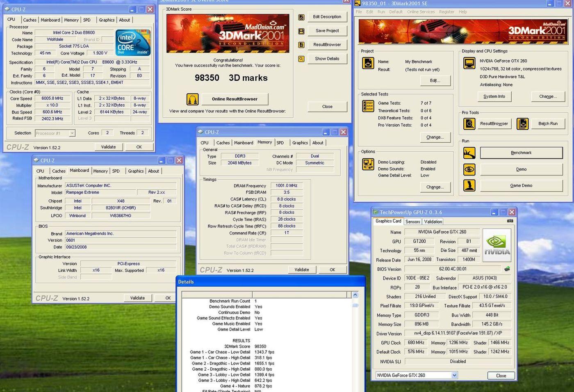Click the Online ResultBrowser tower icon
This screenshot has width=574, height=392.
coord(193,99)
